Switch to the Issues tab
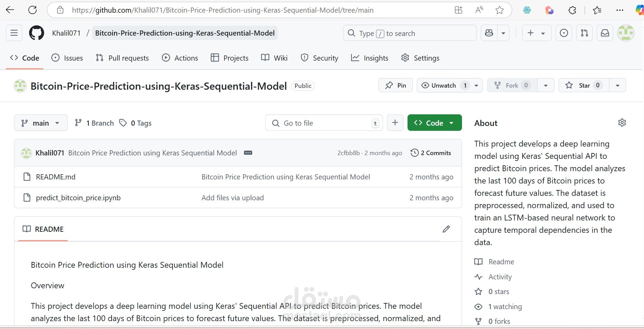 (x=67, y=58)
